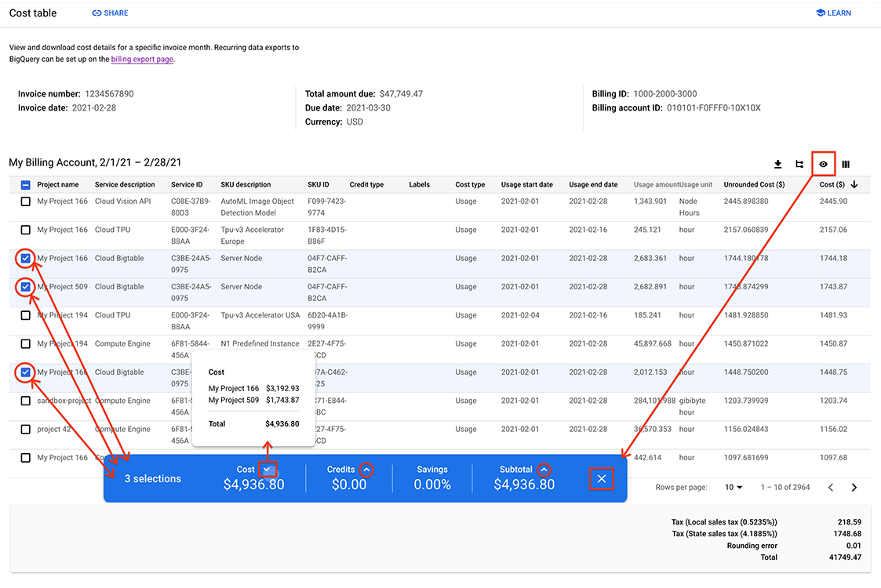Click the Rounding error 0.01 value
This screenshot has height=588, width=881.
tap(854, 546)
